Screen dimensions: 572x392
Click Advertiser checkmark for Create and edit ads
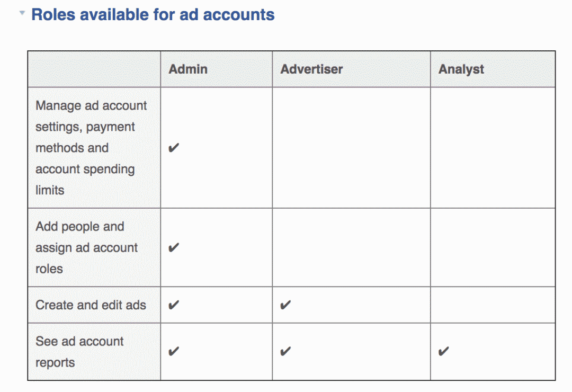pyautogui.click(x=285, y=305)
